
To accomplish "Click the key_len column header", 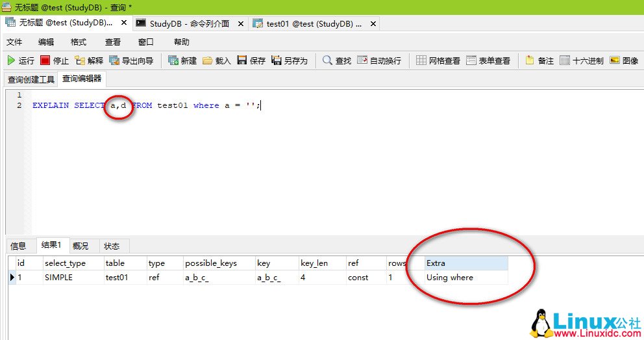I will pyautogui.click(x=323, y=263).
